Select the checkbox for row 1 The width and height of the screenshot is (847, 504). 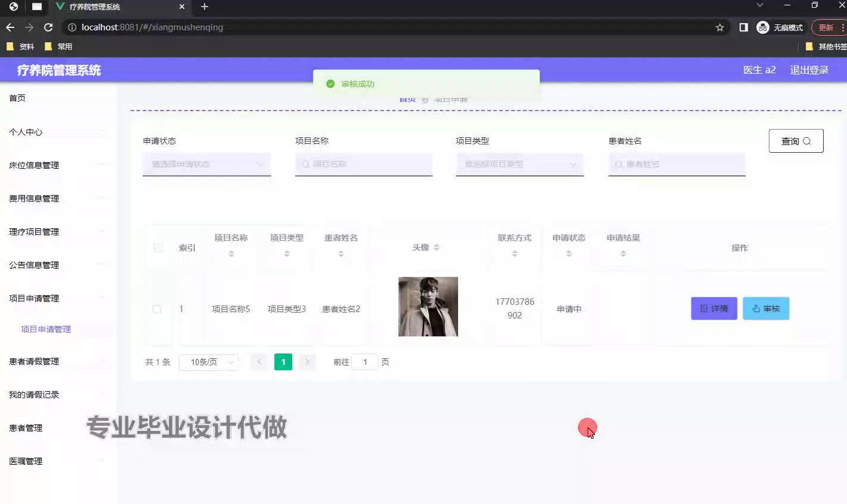pyautogui.click(x=157, y=309)
